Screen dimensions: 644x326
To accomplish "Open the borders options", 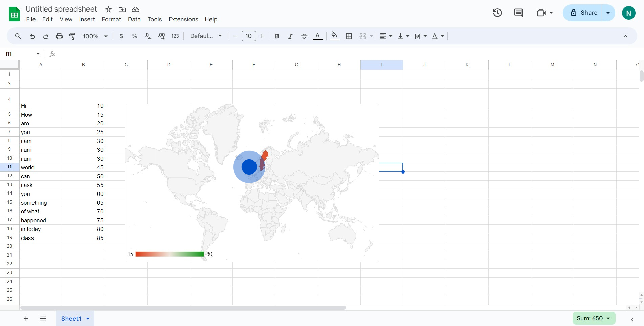I will pos(349,36).
